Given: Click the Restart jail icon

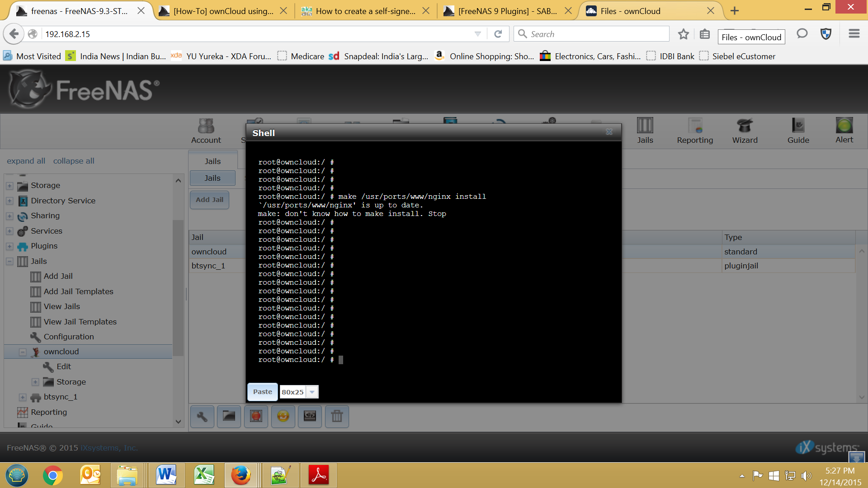Looking at the screenshot, I should (283, 416).
